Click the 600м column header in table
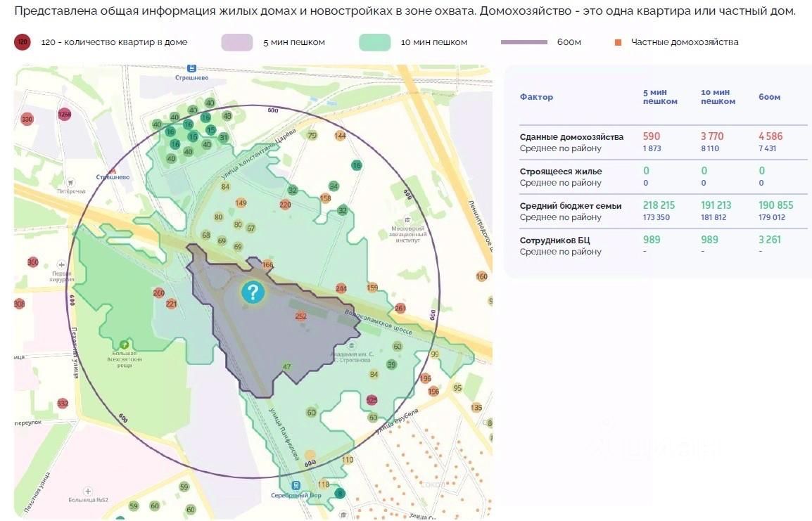This screenshot has width=812, height=521. pos(770,97)
